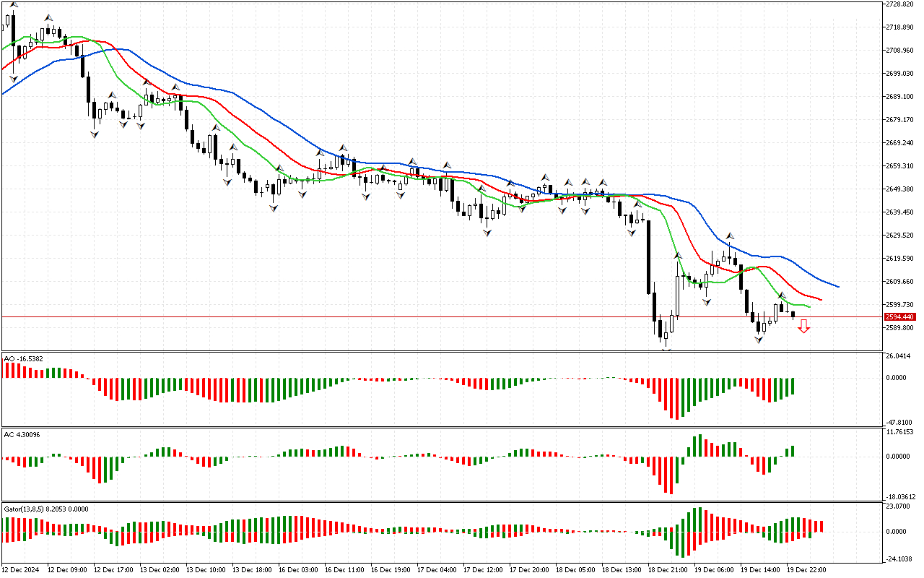This screenshot has height=578, width=924.
Task: Select the 12 Dec 09:00 time label
Action: (66, 570)
